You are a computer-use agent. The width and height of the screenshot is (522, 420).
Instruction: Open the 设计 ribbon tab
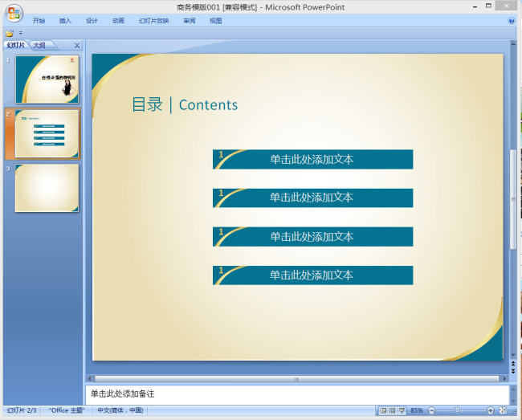(92, 21)
